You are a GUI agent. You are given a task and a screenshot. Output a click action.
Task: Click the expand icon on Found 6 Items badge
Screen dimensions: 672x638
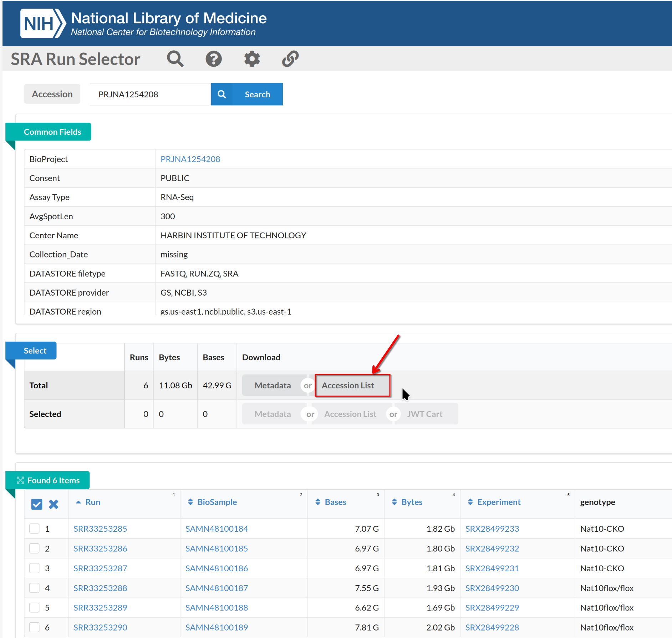(21, 480)
